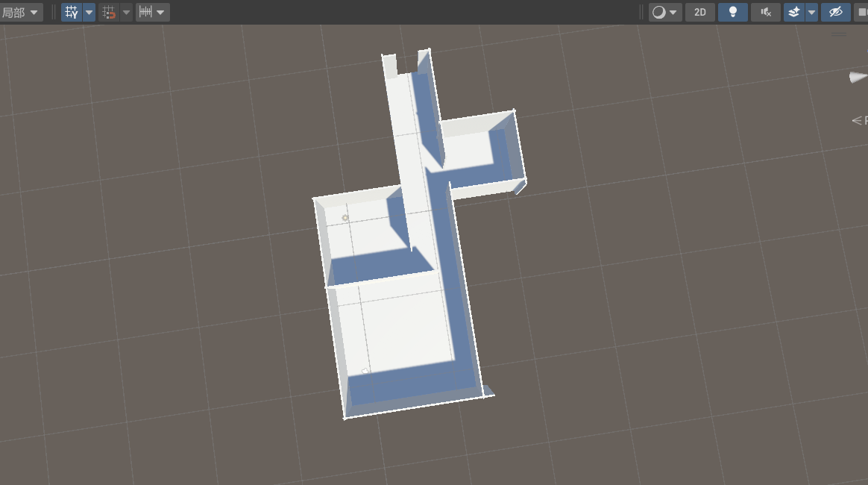Image resolution: width=868 pixels, height=485 pixels.
Task: Expand the scene effects dropdown arrow
Action: click(x=811, y=12)
